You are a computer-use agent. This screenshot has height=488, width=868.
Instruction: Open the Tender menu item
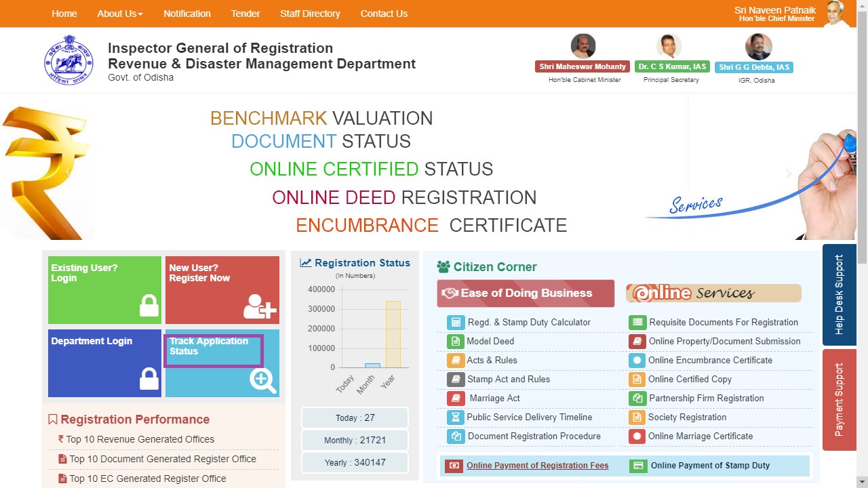coord(245,14)
